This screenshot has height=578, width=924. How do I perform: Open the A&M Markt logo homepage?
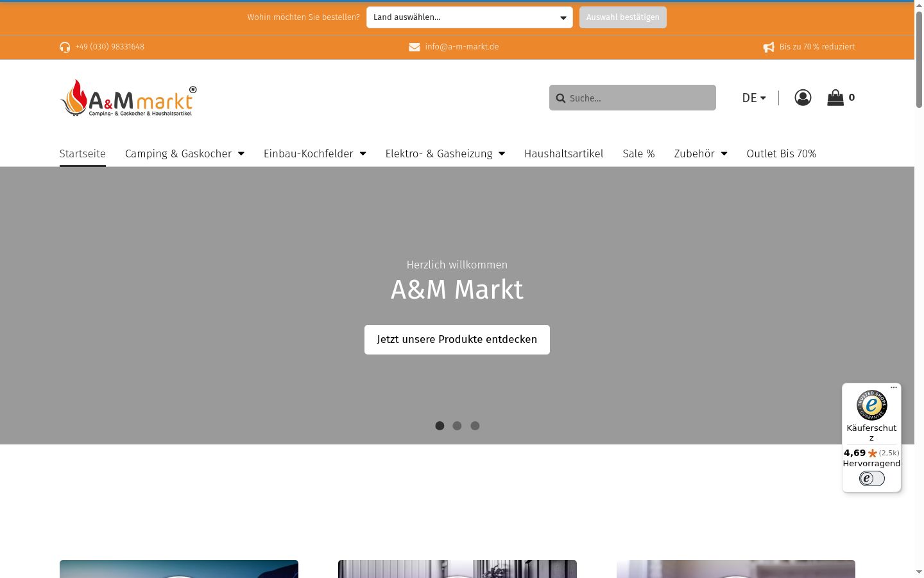pyautogui.click(x=128, y=98)
